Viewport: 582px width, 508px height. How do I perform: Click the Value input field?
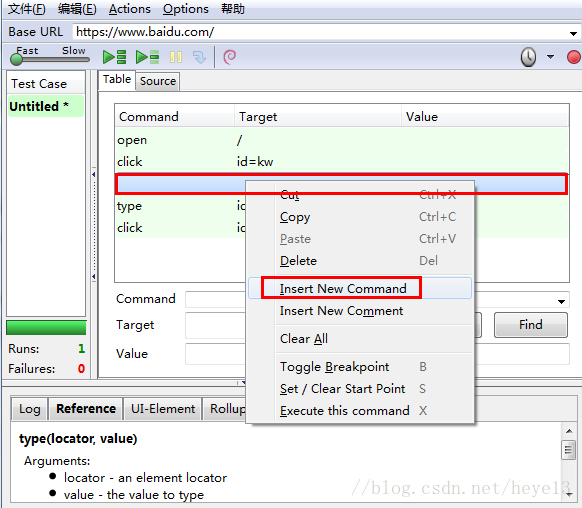pyautogui.click(x=377, y=354)
